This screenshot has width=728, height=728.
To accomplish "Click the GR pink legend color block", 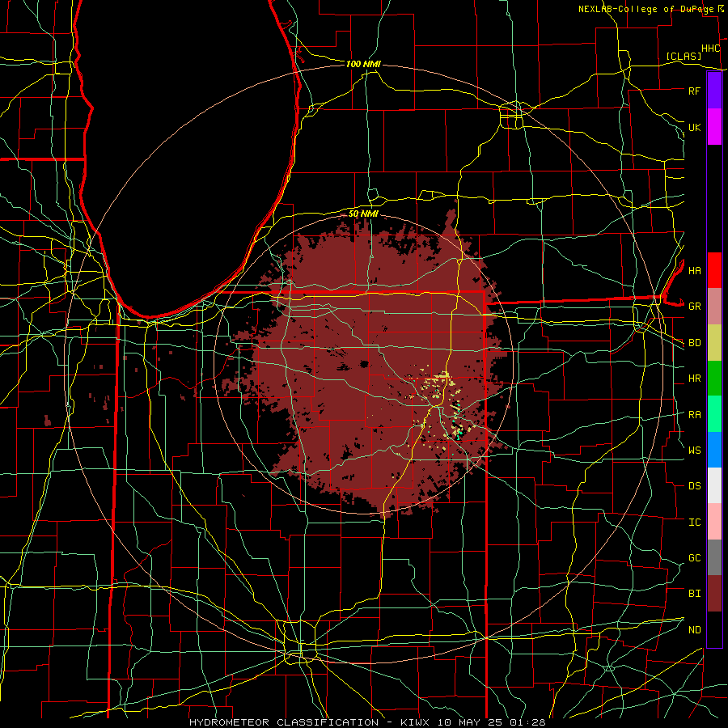I will (714, 307).
